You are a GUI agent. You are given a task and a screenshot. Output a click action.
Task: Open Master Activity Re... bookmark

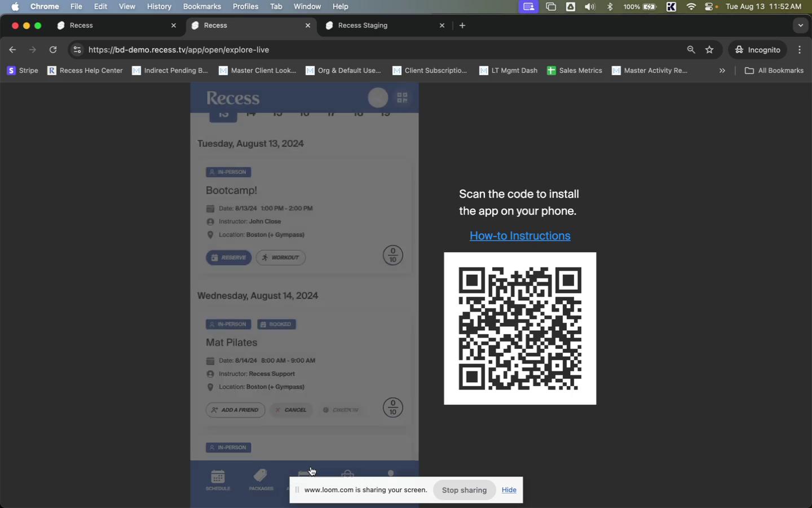[x=650, y=71]
